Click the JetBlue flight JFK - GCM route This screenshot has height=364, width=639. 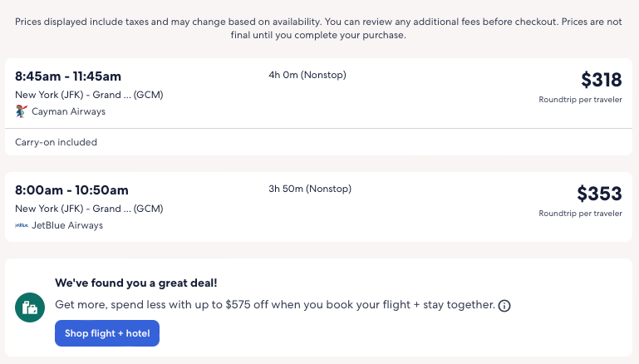point(89,209)
